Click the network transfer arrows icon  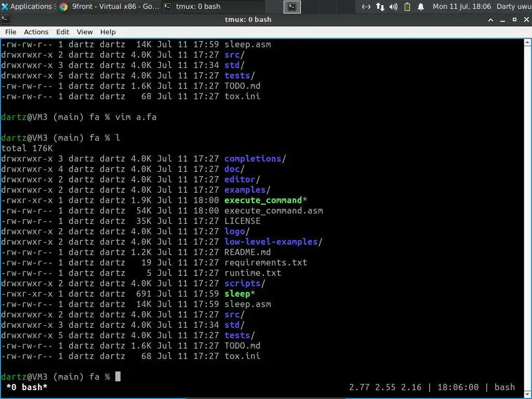(380, 7)
